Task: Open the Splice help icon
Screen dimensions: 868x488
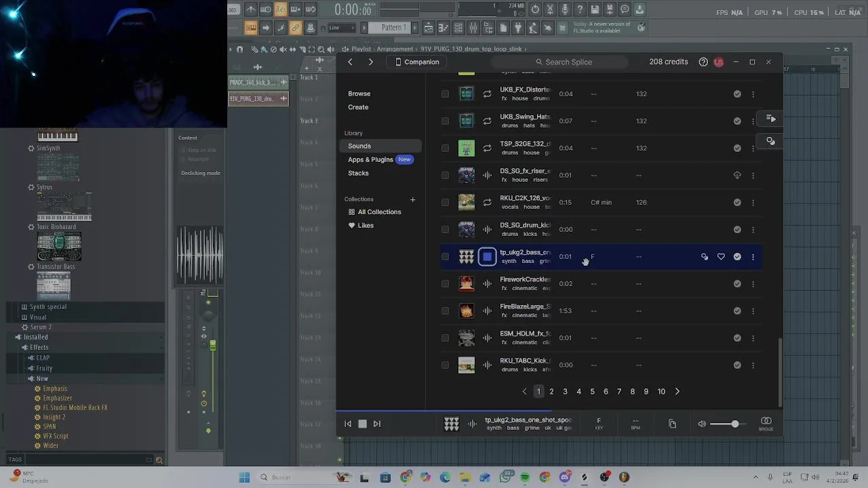Action: [703, 62]
